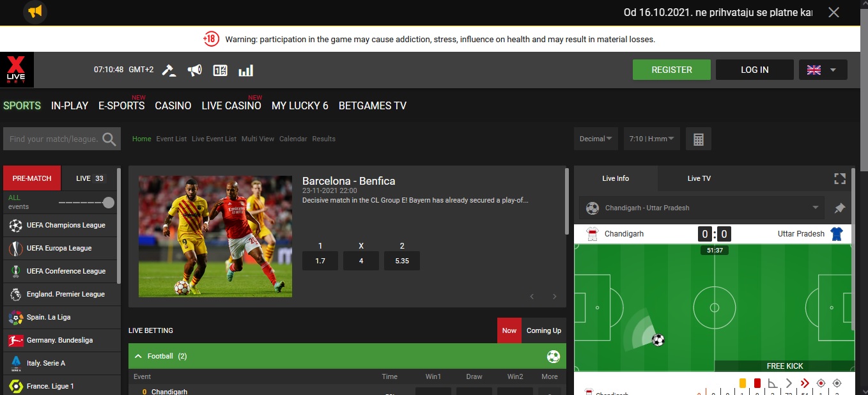The height and width of the screenshot is (395, 868).
Task: Open the LIVE CASINO section
Action: 231,105
